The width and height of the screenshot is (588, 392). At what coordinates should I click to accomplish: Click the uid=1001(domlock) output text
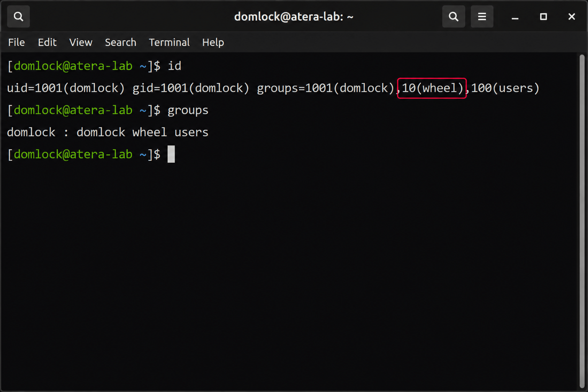[x=66, y=88]
